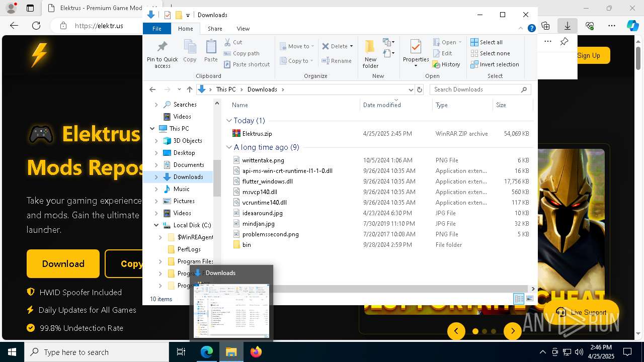This screenshot has width=644, height=362.
Task: Click the Open ribbon button
Action: pos(447,42)
